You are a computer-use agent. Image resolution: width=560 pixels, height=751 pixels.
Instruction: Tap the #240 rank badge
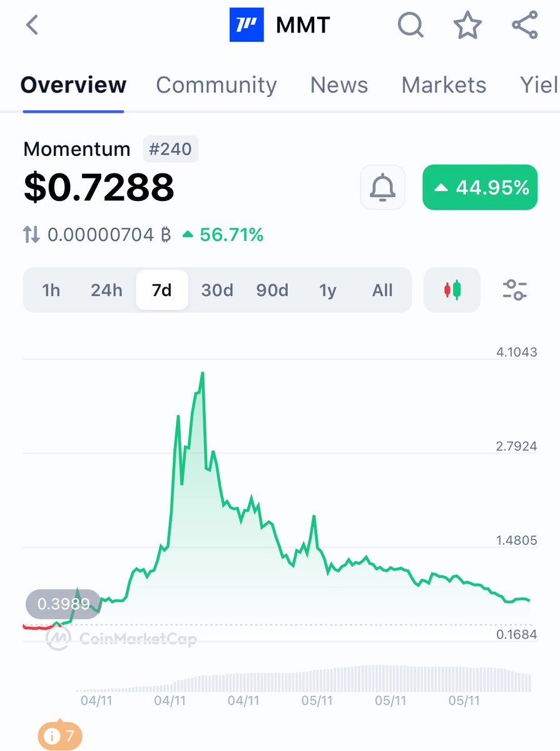click(171, 150)
